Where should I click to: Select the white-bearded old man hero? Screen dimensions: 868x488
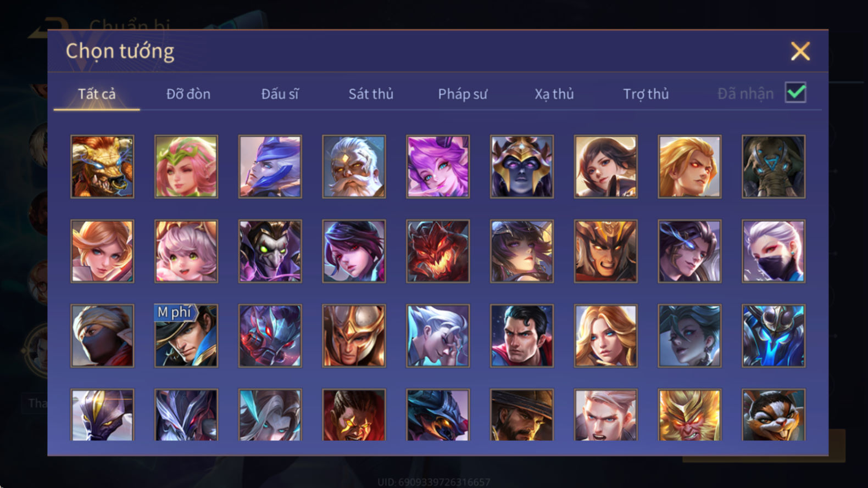[354, 166]
